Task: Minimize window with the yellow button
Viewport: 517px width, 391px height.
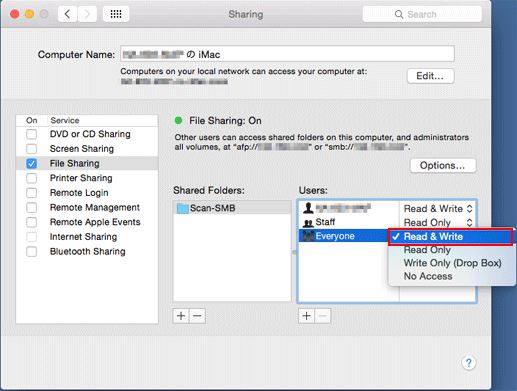Action: (x=29, y=14)
